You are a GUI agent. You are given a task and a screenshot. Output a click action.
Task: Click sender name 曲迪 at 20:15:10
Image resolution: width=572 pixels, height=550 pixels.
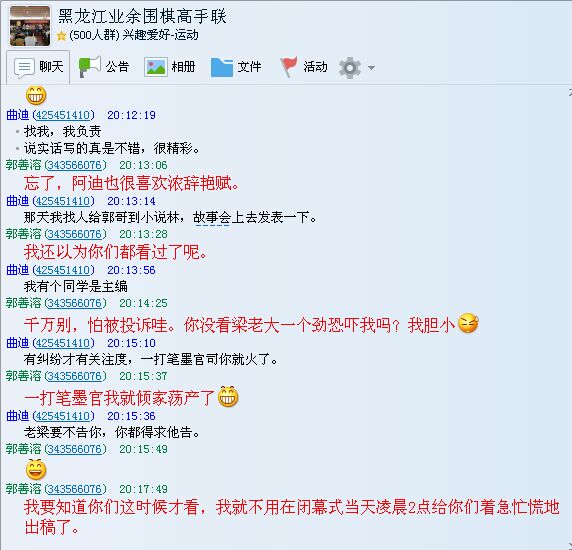[18, 343]
